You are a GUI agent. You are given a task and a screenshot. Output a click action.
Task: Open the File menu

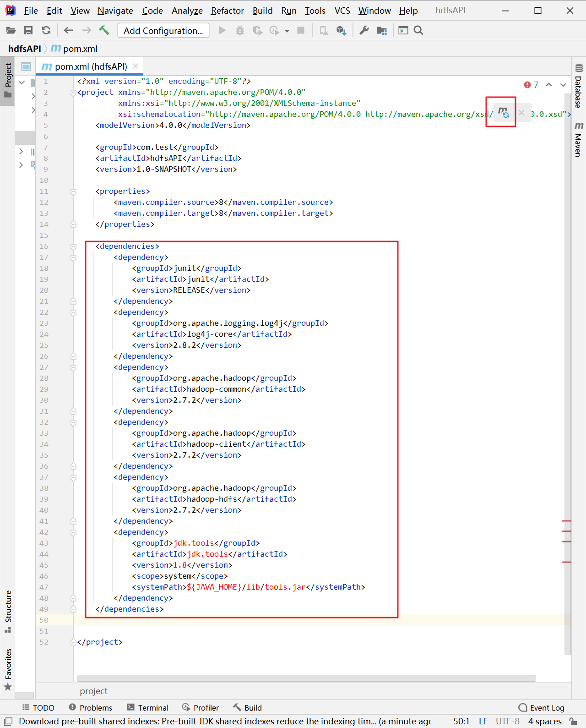click(x=31, y=11)
